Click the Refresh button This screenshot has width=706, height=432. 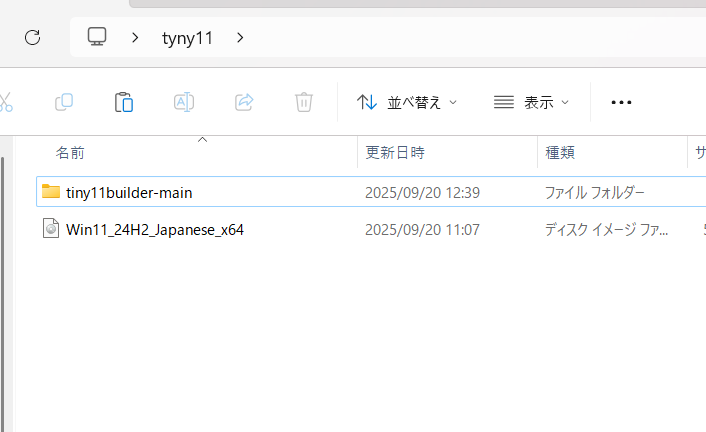32,38
